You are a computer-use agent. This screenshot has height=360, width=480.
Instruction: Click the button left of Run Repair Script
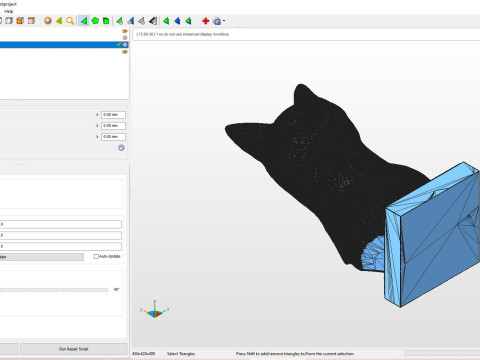point(9,349)
